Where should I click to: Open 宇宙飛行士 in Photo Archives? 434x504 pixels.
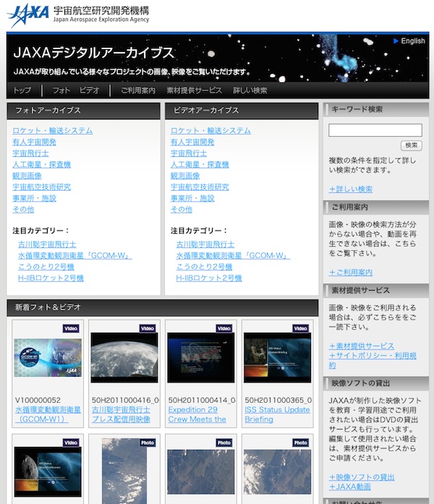(x=30, y=153)
